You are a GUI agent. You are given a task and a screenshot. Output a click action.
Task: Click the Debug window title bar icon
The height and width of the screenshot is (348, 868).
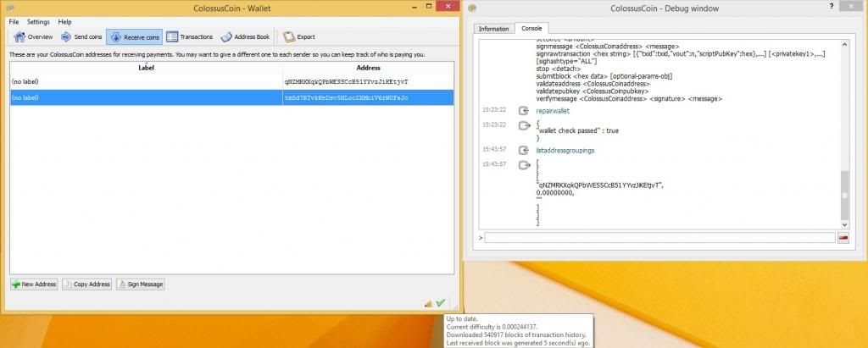[x=472, y=8]
